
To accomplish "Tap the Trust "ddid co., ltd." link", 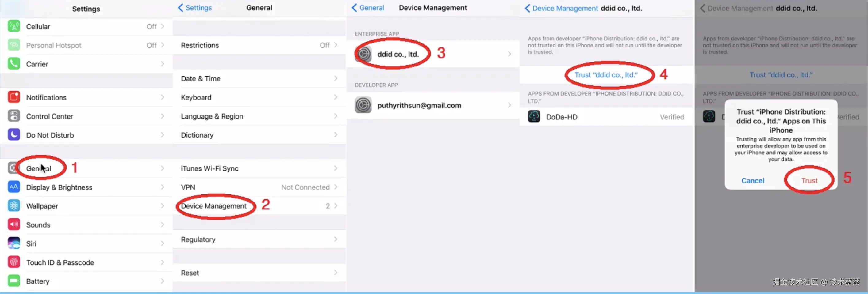I will (606, 75).
